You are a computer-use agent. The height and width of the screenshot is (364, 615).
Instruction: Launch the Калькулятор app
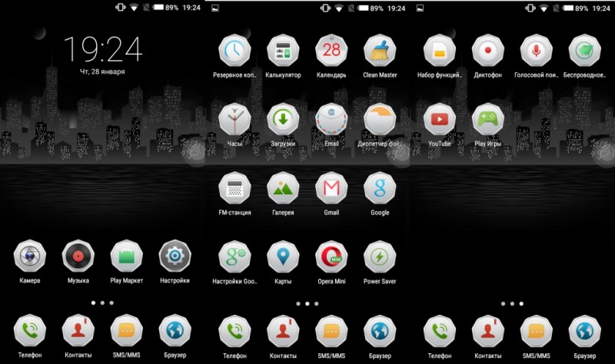tap(283, 51)
